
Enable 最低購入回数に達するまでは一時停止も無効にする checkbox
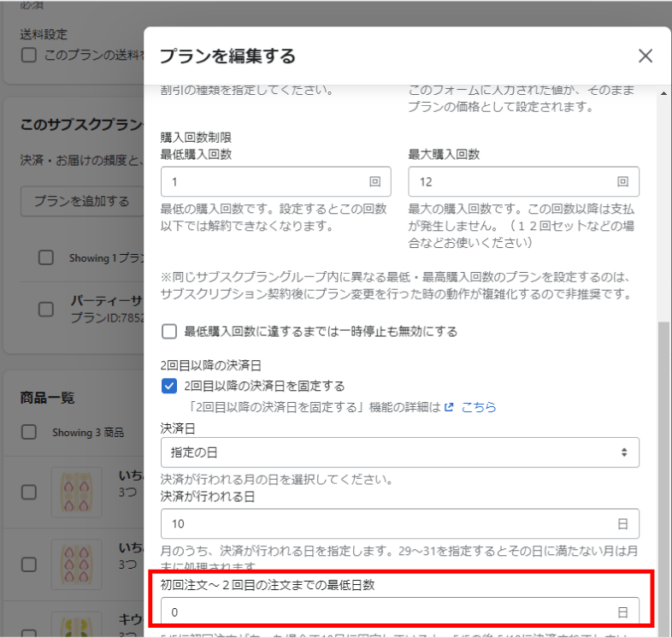tap(169, 332)
